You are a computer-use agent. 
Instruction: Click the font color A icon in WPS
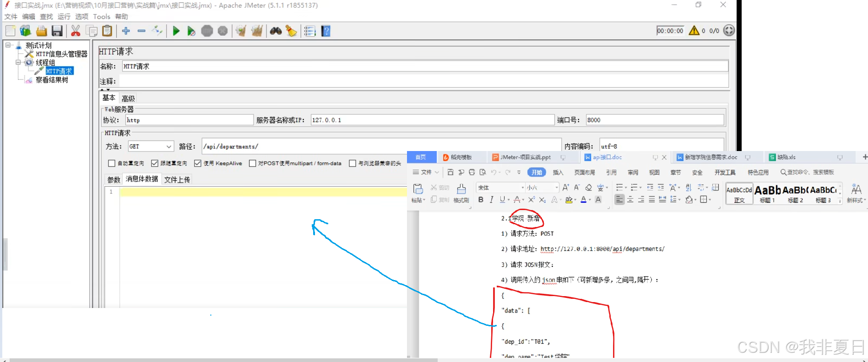(583, 200)
